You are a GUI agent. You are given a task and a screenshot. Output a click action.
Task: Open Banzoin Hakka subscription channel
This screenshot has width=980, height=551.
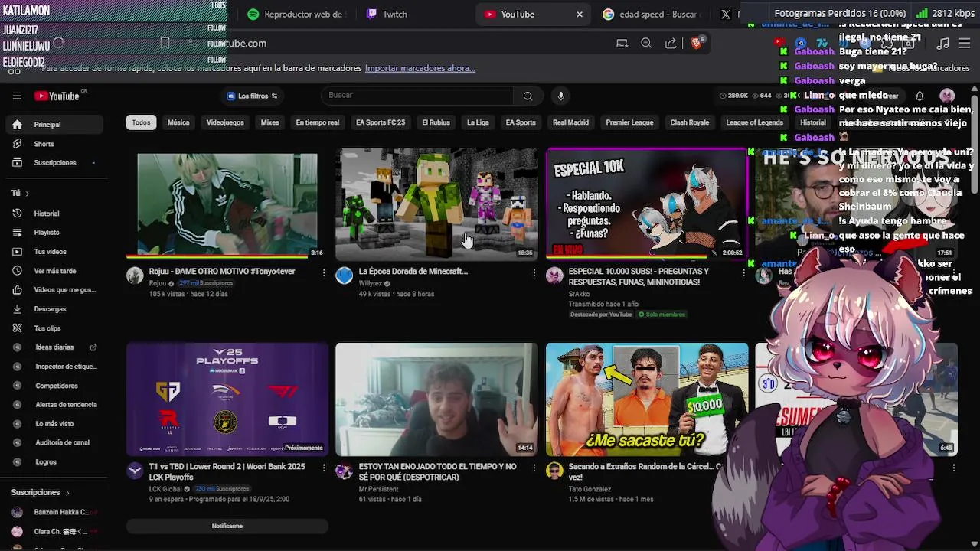(54, 512)
